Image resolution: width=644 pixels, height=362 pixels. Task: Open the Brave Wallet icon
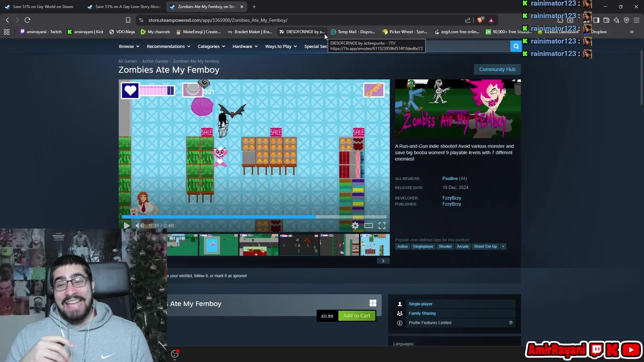(606, 20)
